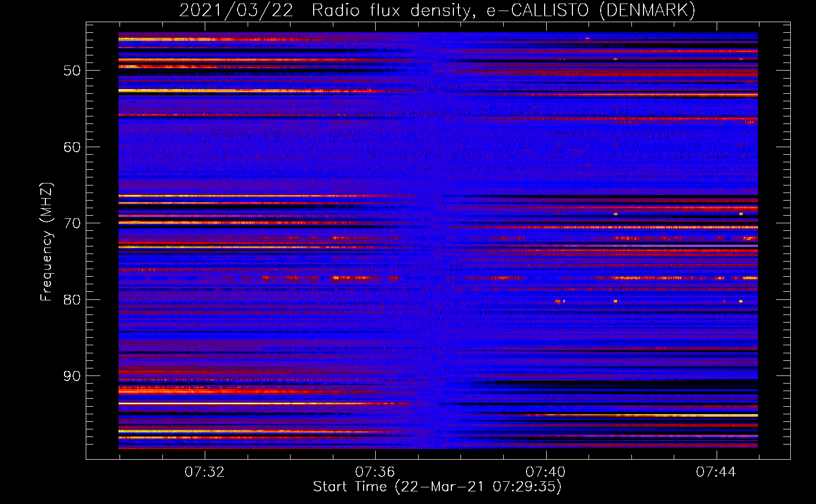Click the 50 frequency tick label
This screenshot has height=504, width=816.
pos(72,71)
